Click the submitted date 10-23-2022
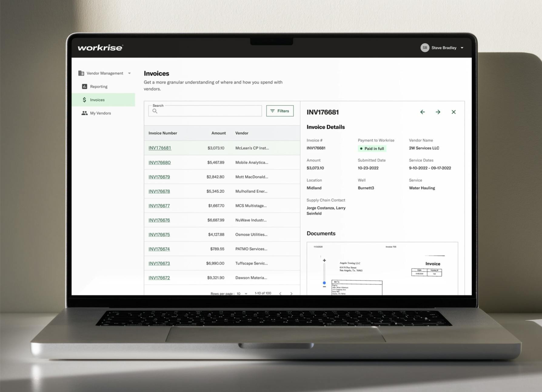Screen dimensions: 542x392 [368, 168]
